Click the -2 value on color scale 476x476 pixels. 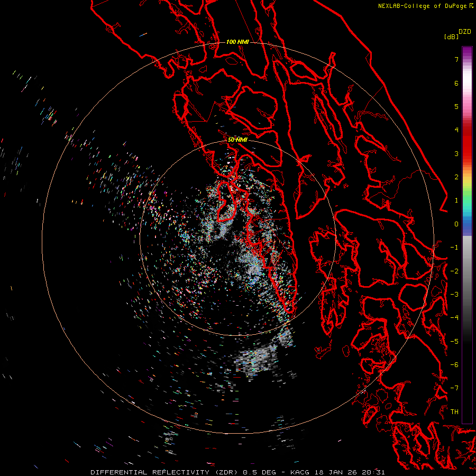point(454,271)
